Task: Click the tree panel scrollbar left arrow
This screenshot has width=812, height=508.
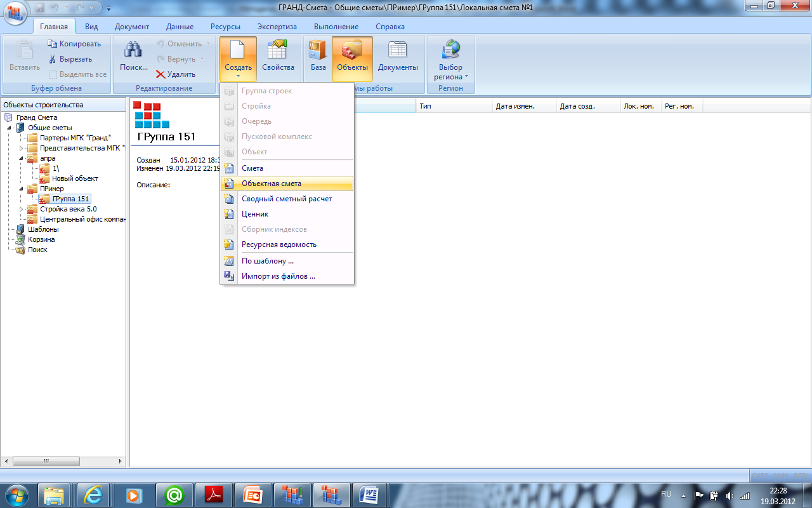Action: [6, 462]
